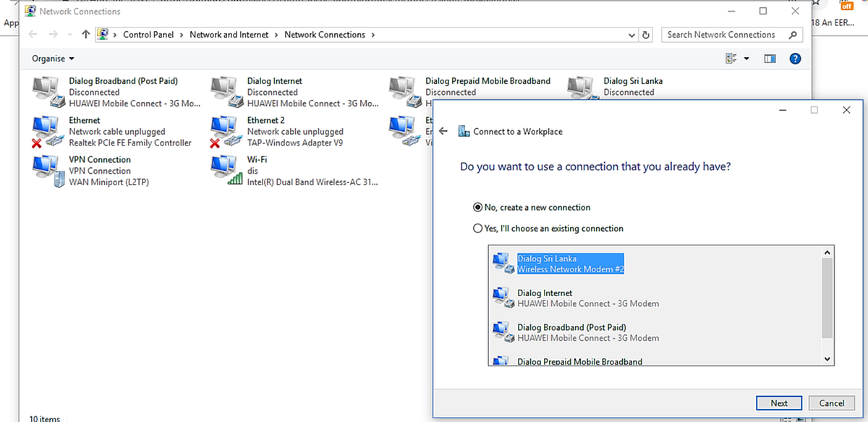The height and width of the screenshot is (422, 868).
Task: Click the connection list scrollbar up arrow
Action: tap(828, 252)
